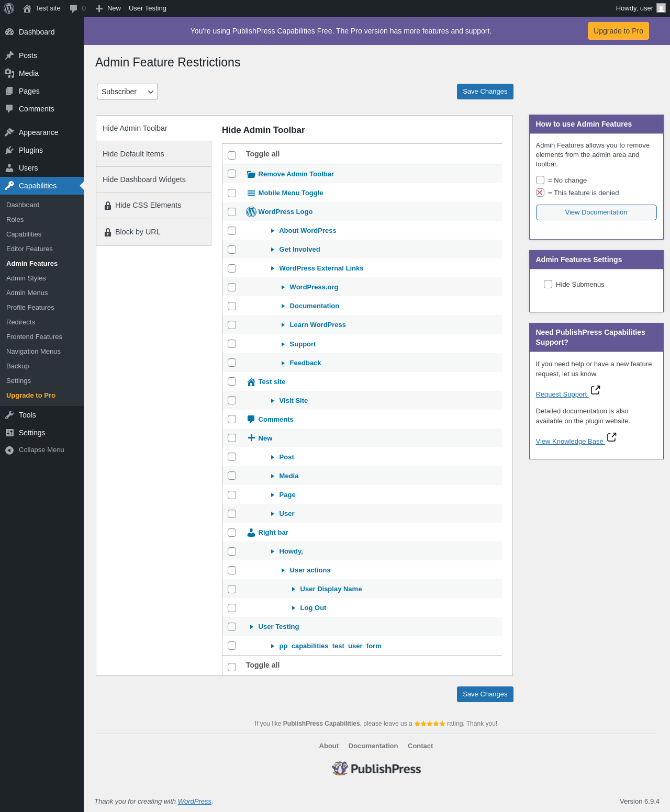Click the external link icon beside View Knowledge Base

tap(612, 437)
